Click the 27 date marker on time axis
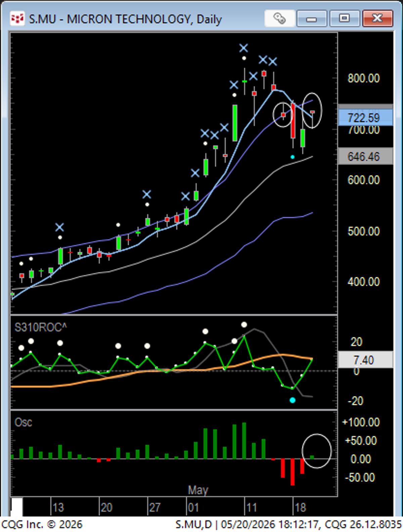Screen dimensions: 403x532 [154, 507]
